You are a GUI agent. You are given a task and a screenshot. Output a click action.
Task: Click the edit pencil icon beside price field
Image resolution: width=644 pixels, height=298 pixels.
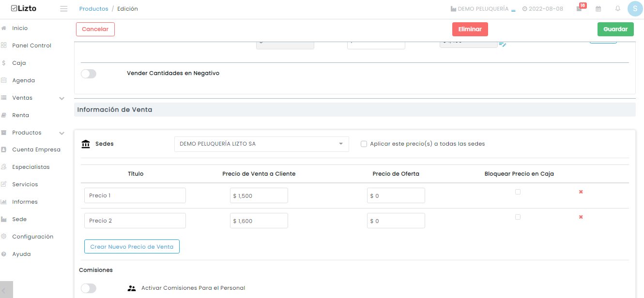503,44
